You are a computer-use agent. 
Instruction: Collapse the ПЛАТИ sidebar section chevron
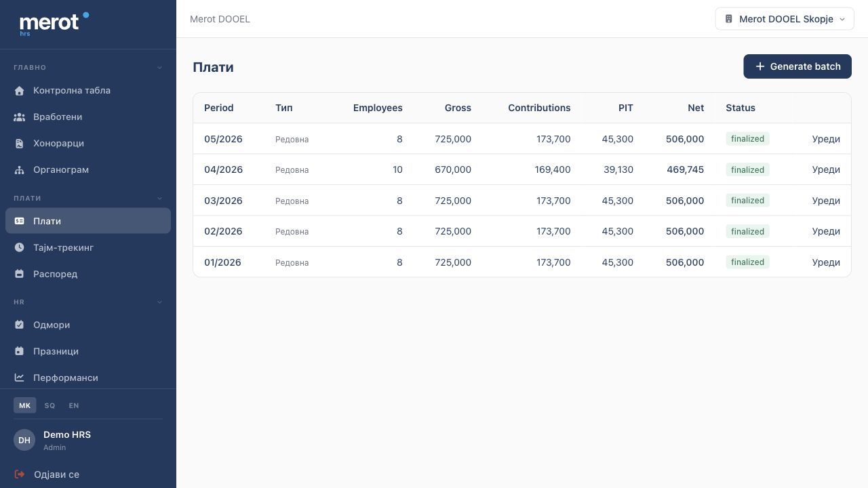160,199
